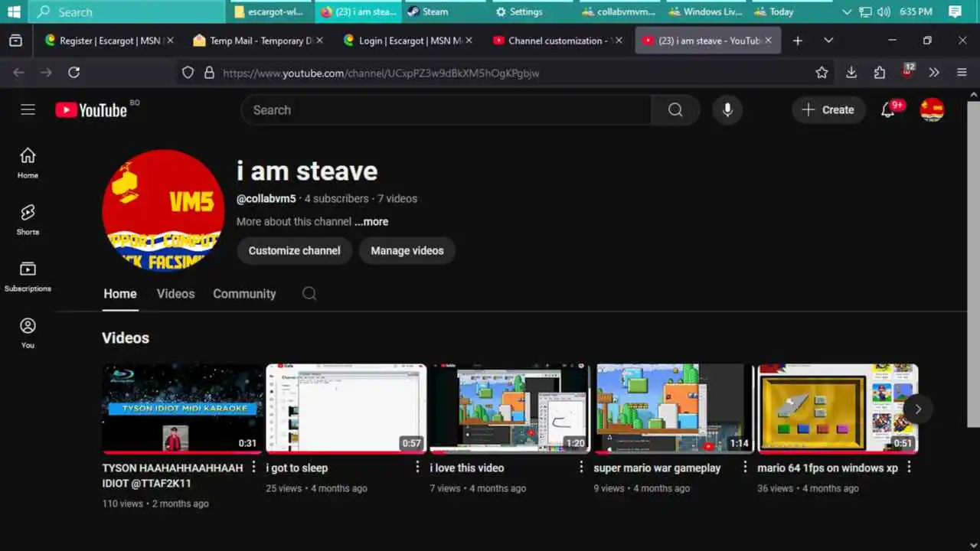Click the YouTube logo
The width and height of the screenshot is (980, 551).
(91, 110)
